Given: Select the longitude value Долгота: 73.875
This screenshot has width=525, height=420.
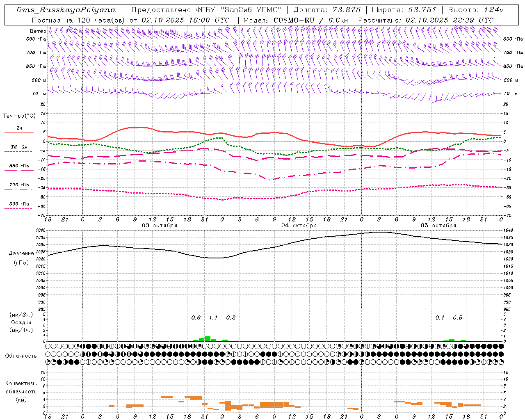Looking at the screenshot, I should [x=327, y=10].
